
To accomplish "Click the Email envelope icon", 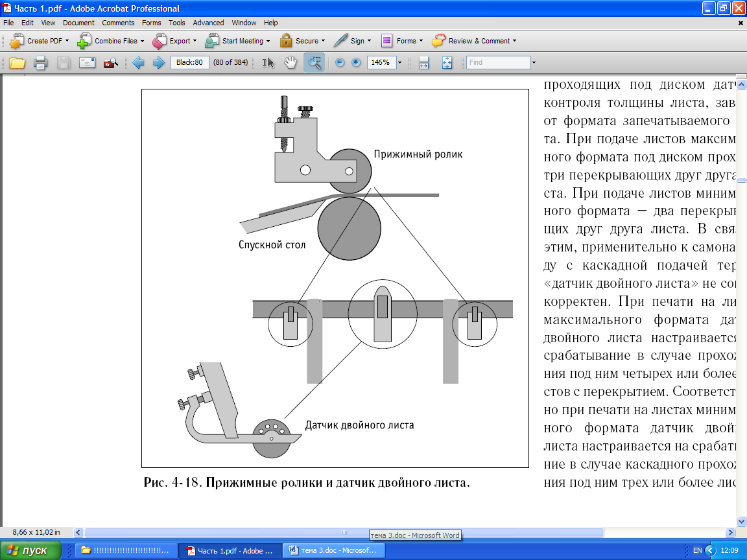I will (x=87, y=62).
